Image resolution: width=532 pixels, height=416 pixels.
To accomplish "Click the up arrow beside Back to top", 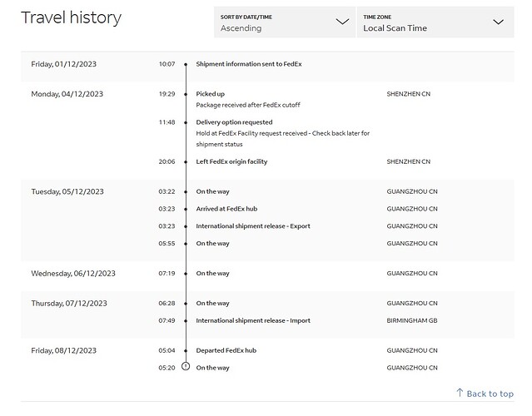I will pos(460,393).
